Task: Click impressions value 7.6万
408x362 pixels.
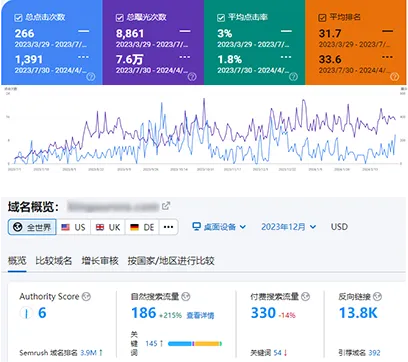Action: (x=129, y=60)
